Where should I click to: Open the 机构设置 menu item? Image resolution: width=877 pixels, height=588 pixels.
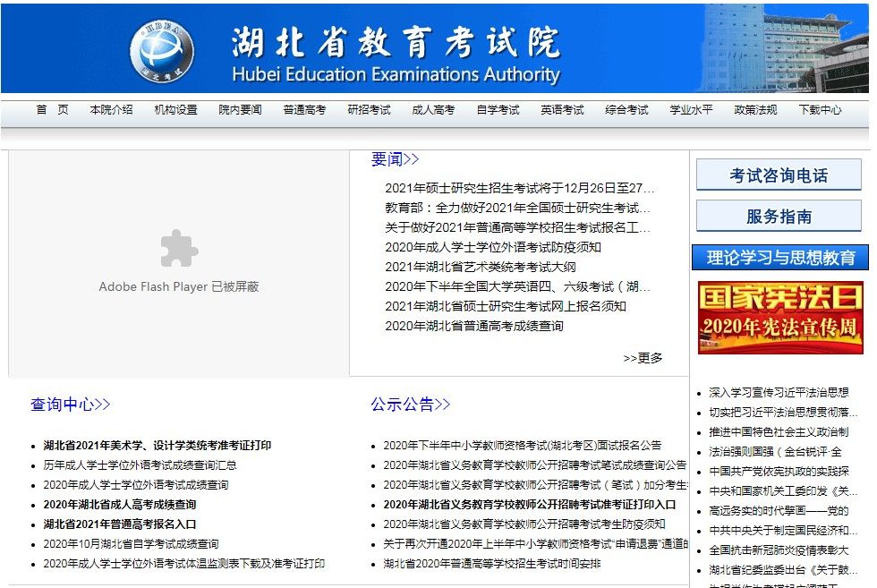point(175,110)
